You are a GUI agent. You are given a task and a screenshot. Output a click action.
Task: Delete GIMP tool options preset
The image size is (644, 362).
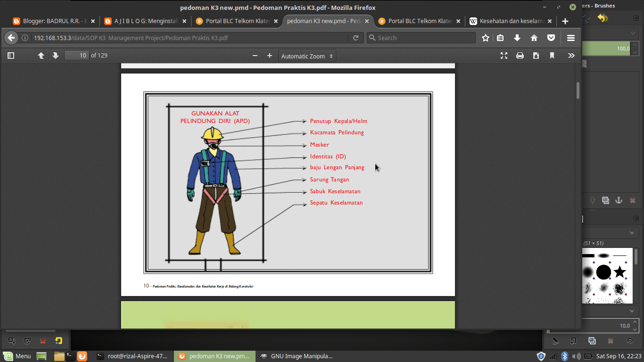43,340
